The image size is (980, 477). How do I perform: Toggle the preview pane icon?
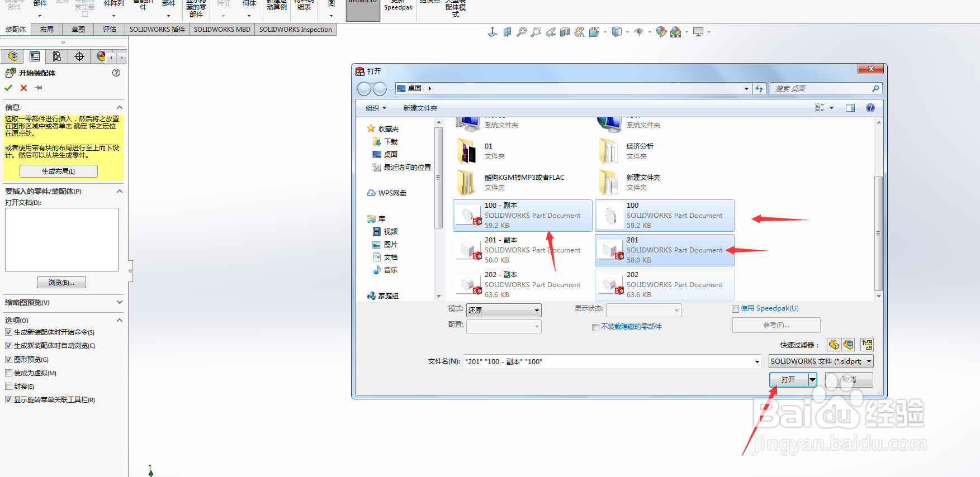tap(850, 108)
